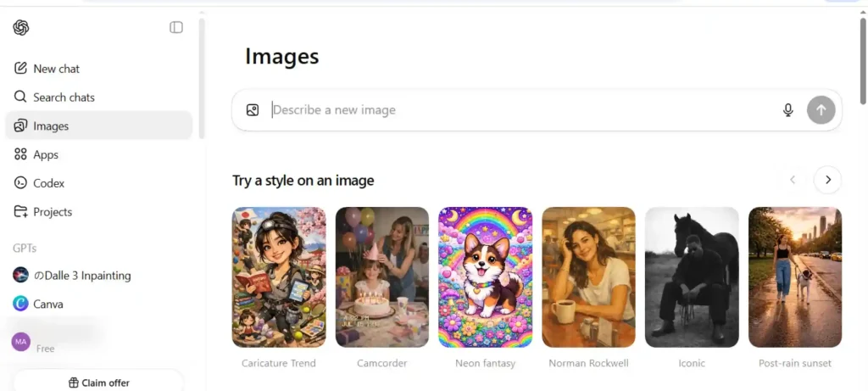This screenshot has width=868, height=391.
Task: Click the Claim offer button
Action: [98, 383]
